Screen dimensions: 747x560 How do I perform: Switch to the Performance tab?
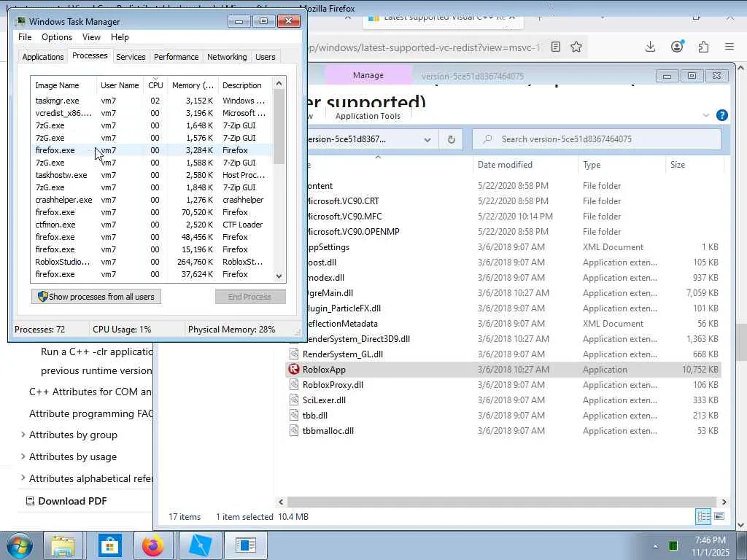[x=177, y=57]
